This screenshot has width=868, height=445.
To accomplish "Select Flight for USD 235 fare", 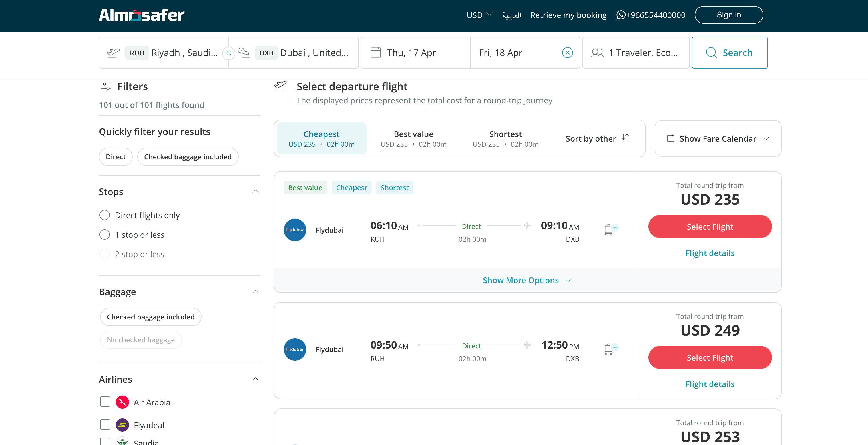I will 710,227.
